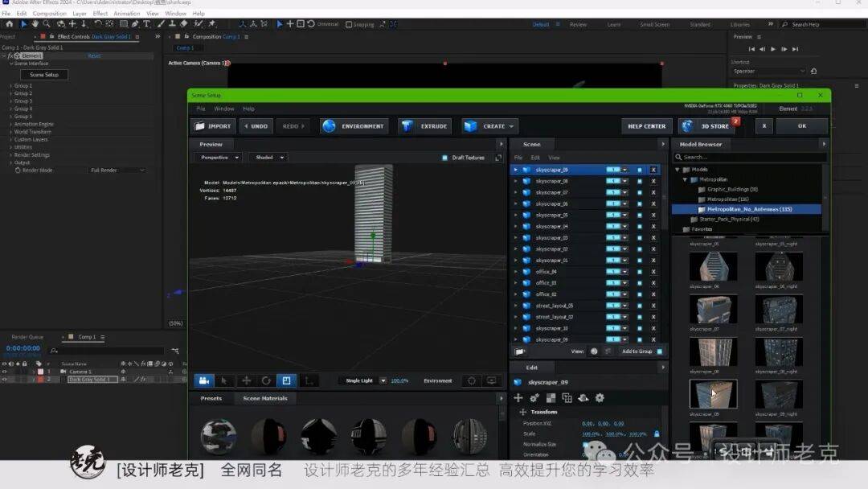This screenshot has width=868, height=489.
Task: Select the Type tool in After Effects
Action: point(147,24)
